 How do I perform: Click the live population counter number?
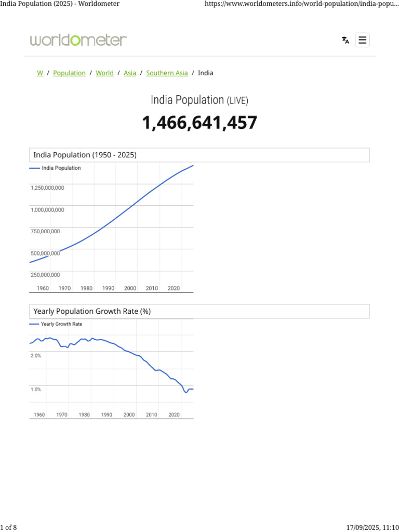(x=199, y=123)
